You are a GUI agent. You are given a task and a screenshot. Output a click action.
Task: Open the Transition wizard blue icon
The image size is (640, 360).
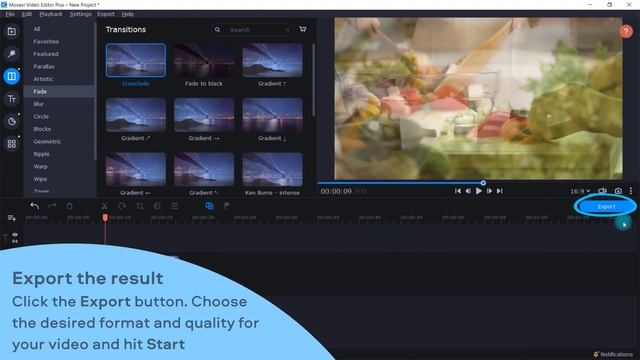click(x=209, y=206)
